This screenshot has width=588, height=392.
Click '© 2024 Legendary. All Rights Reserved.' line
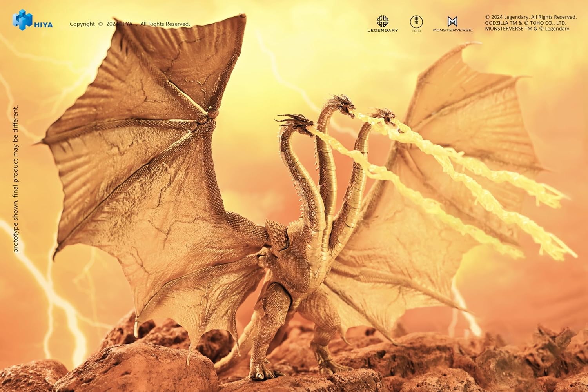[531, 17]
